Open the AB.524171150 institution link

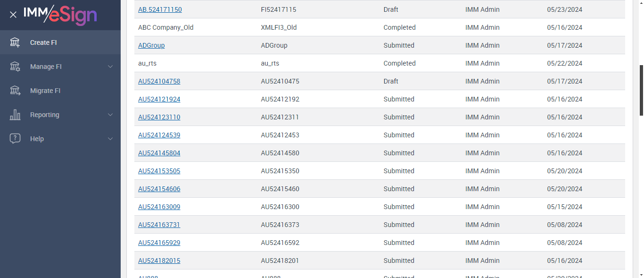(160, 9)
